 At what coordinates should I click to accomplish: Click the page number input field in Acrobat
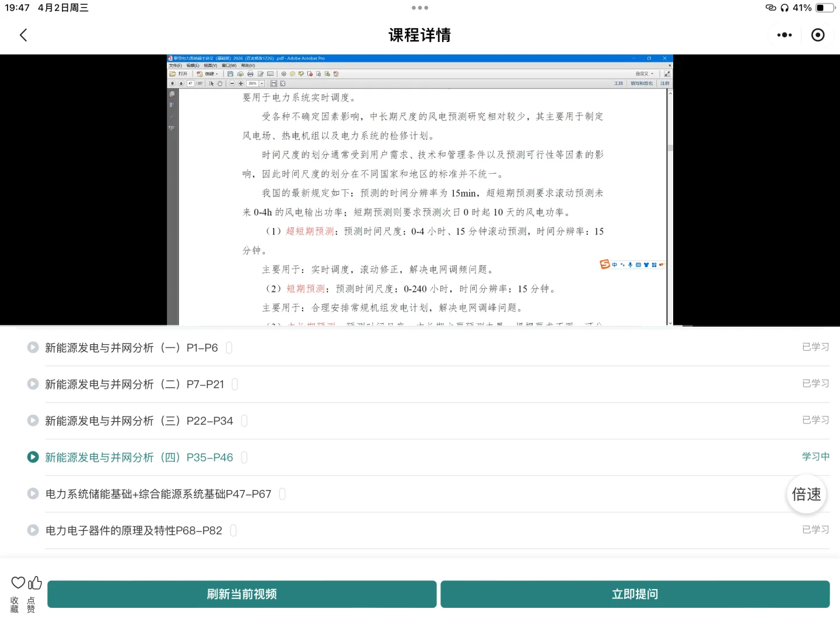190,83
